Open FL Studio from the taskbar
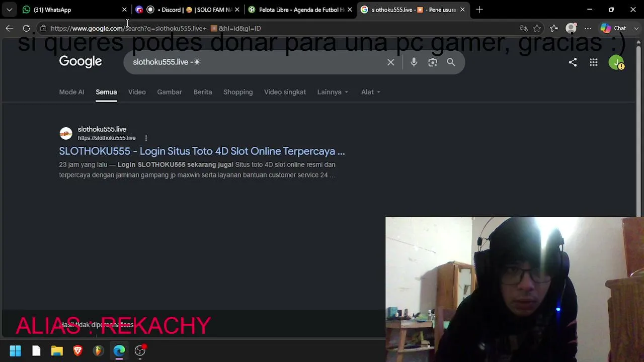644x362 pixels. [98, 350]
